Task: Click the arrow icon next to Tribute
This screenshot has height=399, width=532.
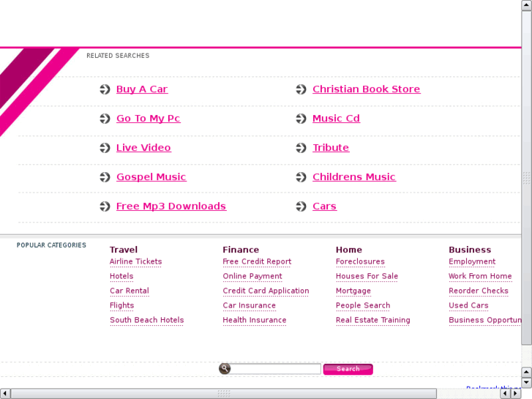Action: click(x=301, y=148)
